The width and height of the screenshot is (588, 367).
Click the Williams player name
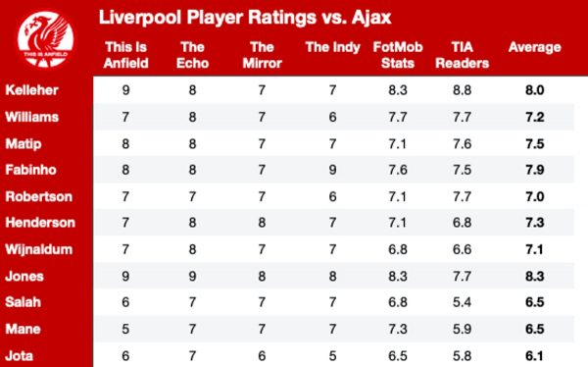coord(32,117)
